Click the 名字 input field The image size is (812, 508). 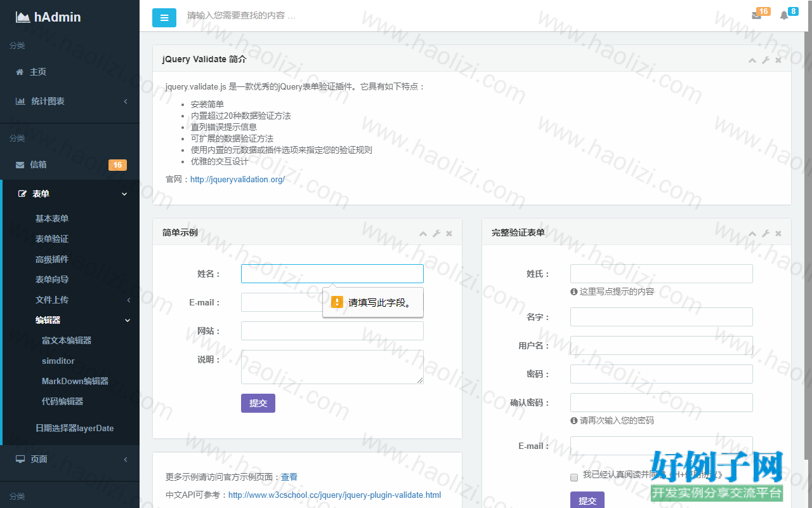pyautogui.click(x=662, y=317)
